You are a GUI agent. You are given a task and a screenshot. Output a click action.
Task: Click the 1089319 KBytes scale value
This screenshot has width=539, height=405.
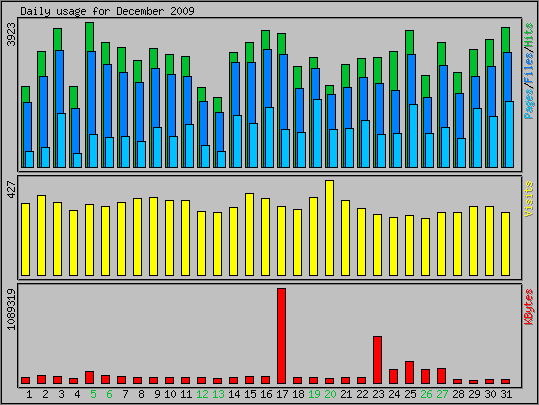[x=12, y=309]
